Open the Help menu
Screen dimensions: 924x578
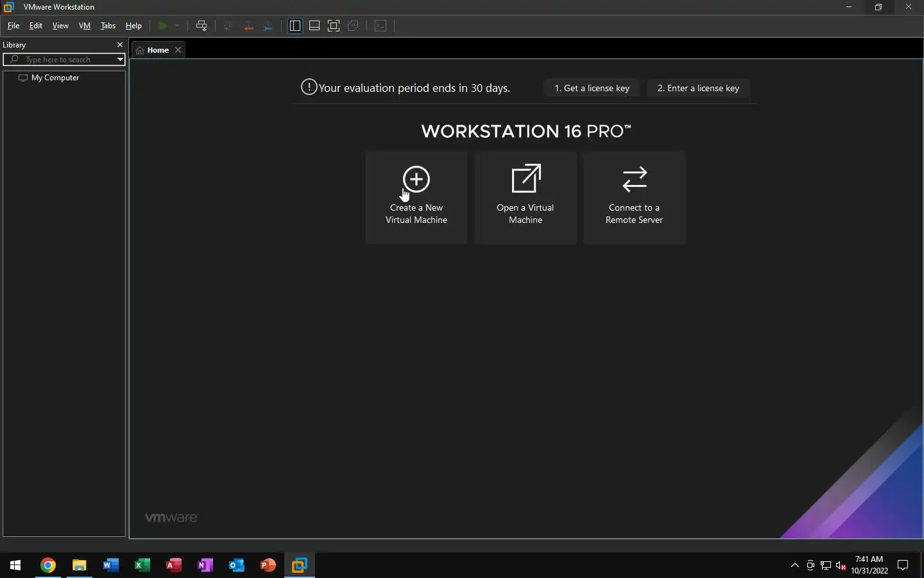pos(133,26)
